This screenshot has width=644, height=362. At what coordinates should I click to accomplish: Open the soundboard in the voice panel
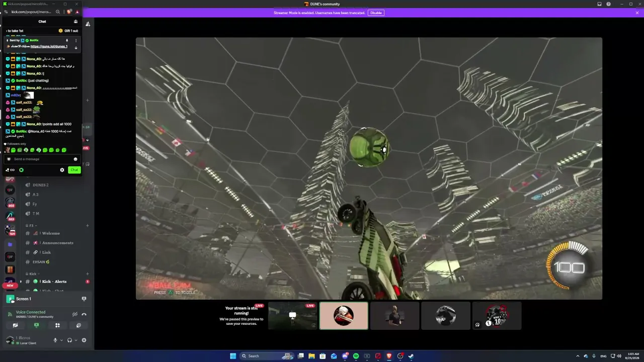[x=78, y=325]
